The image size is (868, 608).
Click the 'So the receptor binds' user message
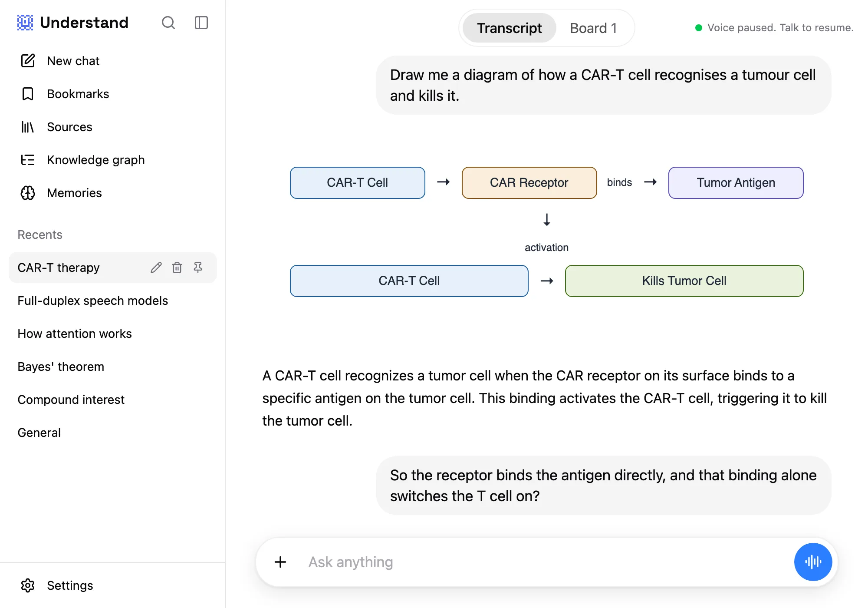point(604,486)
